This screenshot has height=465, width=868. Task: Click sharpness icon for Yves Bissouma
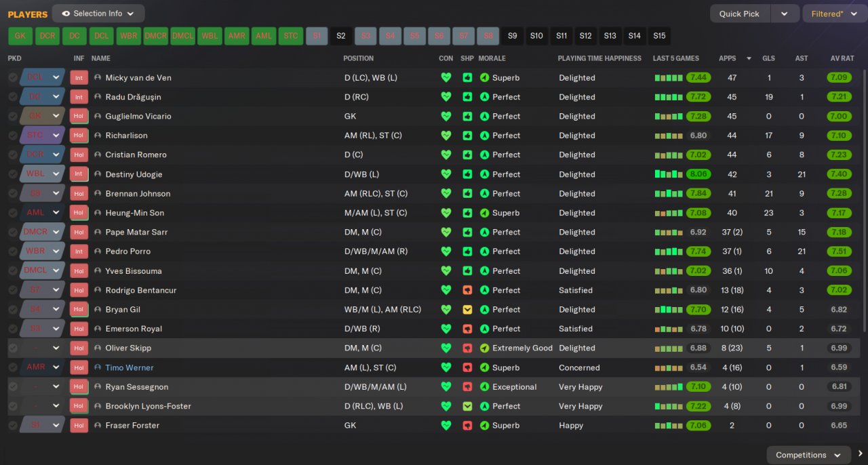pyautogui.click(x=467, y=270)
